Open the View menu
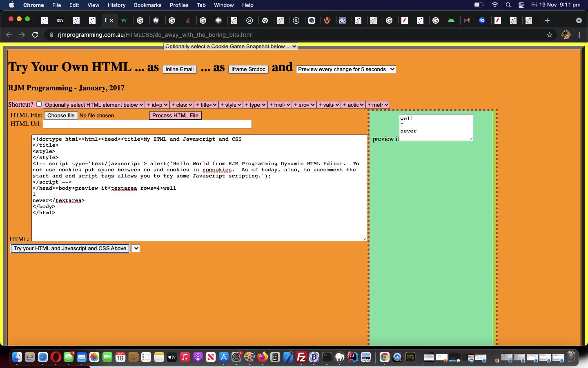Viewport: 588px width, 368px height. pos(93,5)
